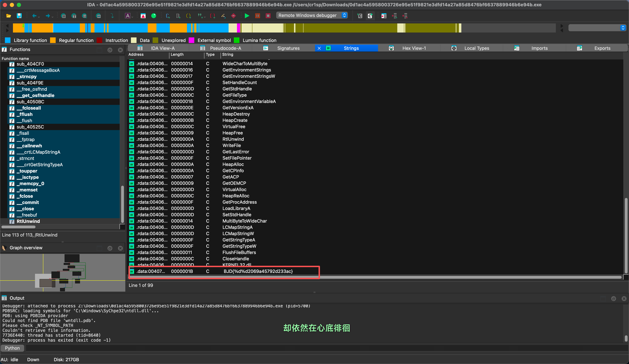
Task: Open the Remote Windows debugger combo box
Action: 312,15
